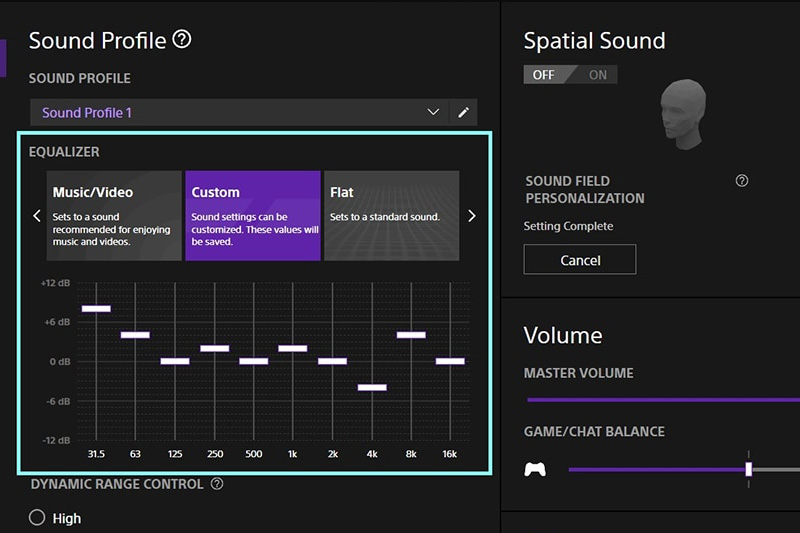
Task: Click the DYNAMIC RANGE CONTROL label
Action: 117,484
